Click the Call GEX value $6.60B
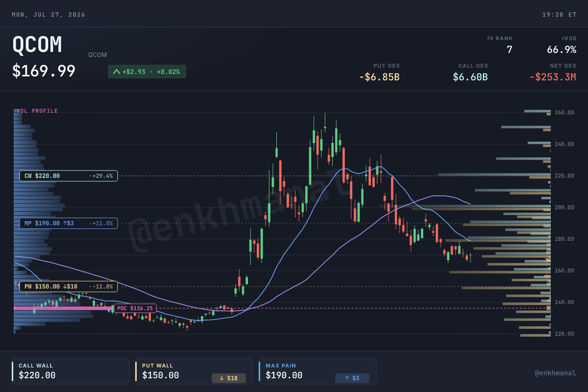This screenshot has width=588, height=392. pyautogui.click(x=470, y=77)
